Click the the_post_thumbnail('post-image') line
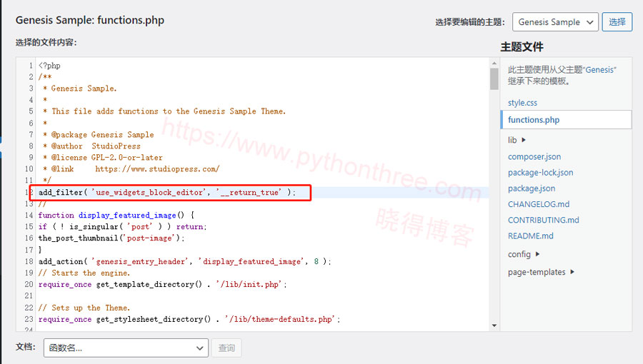The height and width of the screenshot is (364, 643). (111, 238)
